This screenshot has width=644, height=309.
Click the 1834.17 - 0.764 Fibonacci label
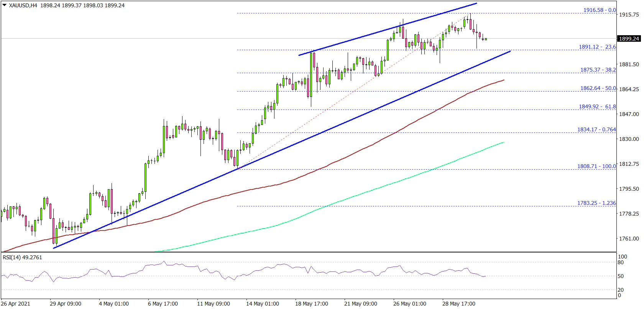[596, 129]
